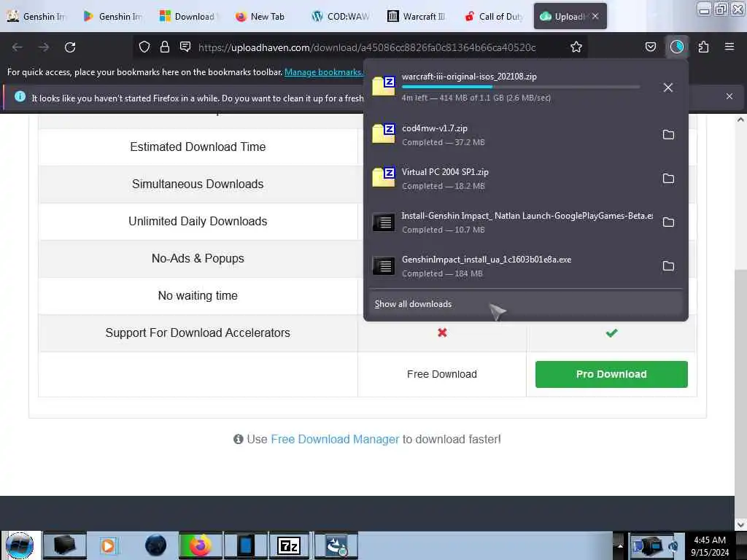This screenshot has height=560, width=747.
Task: Go back with the back arrow
Action: (18, 47)
